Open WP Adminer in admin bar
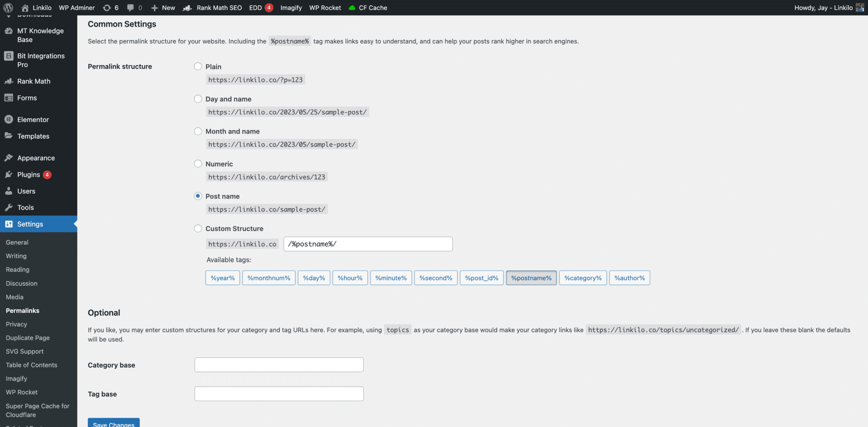This screenshot has height=427, width=868. click(x=77, y=8)
